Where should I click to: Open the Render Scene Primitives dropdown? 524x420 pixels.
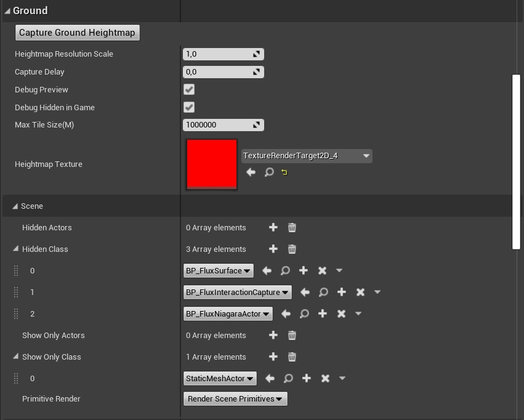point(235,399)
